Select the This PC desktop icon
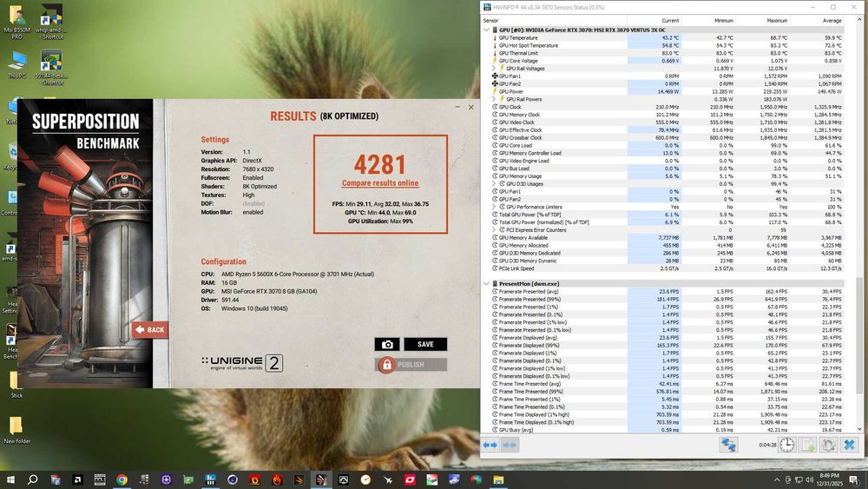Viewport: 868px width, 489px height. click(16, 65)
